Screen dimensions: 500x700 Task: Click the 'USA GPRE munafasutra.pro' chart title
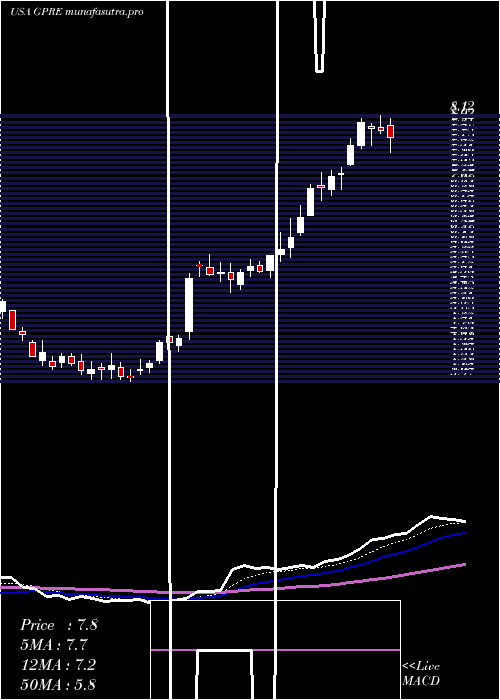(77, 12)
